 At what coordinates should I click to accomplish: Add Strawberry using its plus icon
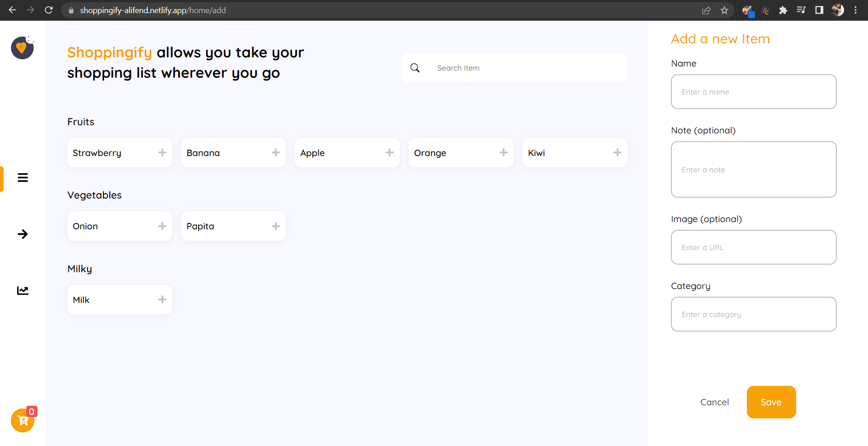[x=162, y=153]
